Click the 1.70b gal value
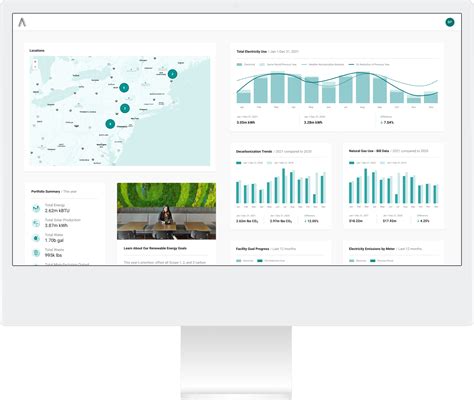Screen dimensions: 474x400 [54, 240]
